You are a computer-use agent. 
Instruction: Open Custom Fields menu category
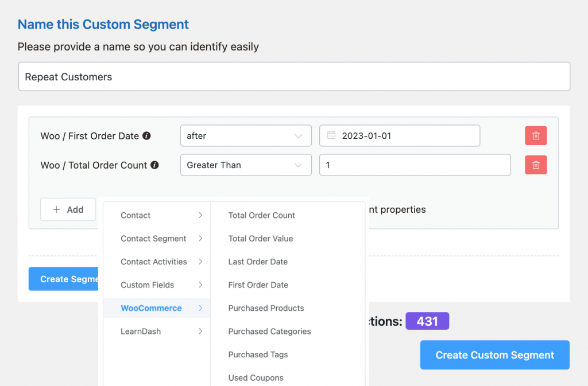(157, 285)
